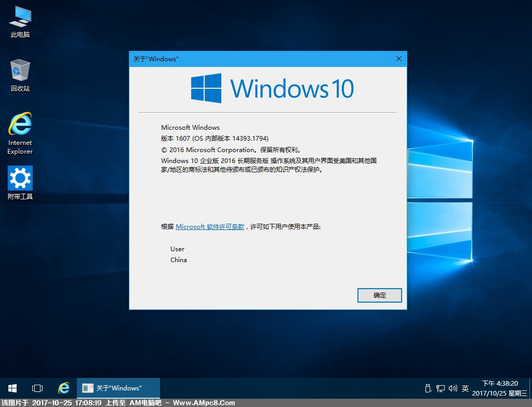Select the 附带工具 gear icon on desktop
Screen dimensions: 532x407
point(20,182)
